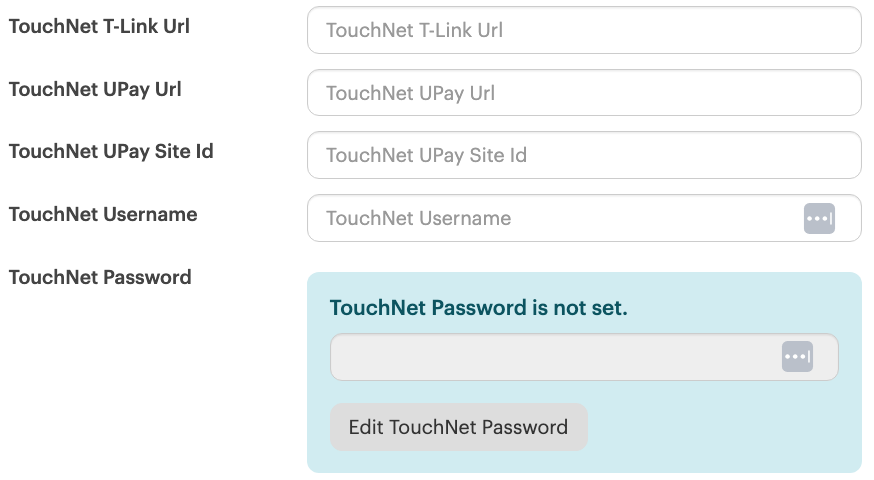874x480 pixels.
Task: Click the "TouchNet UPay Site Id" label
Action: [x=111, y=152]
